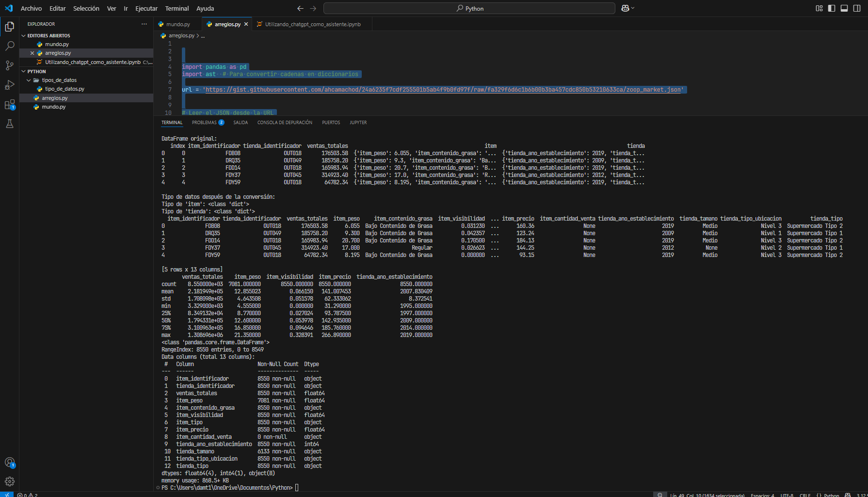Switch to Utilizando_chatgpt_como_asistente.ipynb tab
The width and height of the screenshot is (868, 497).
click(x=313, y=24)
